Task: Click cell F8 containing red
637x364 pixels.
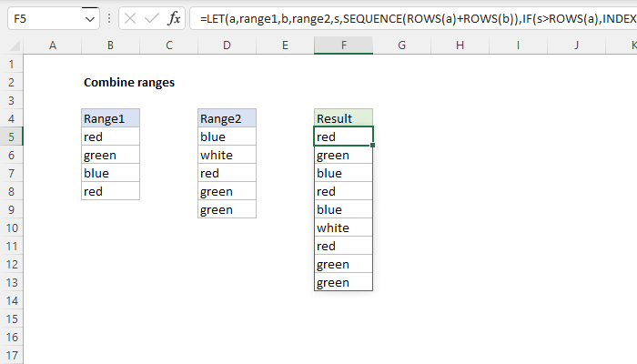Action: [344, 191]
